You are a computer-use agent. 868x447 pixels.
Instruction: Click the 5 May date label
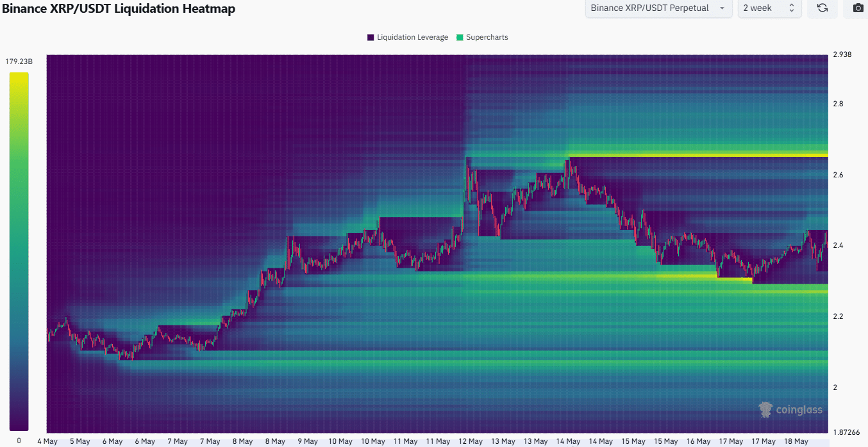point(80,441)
